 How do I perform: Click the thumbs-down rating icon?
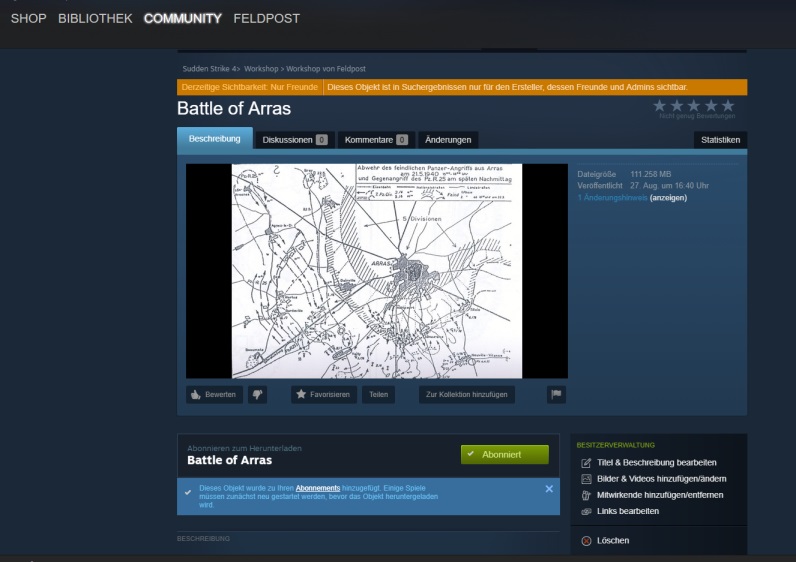257,394
